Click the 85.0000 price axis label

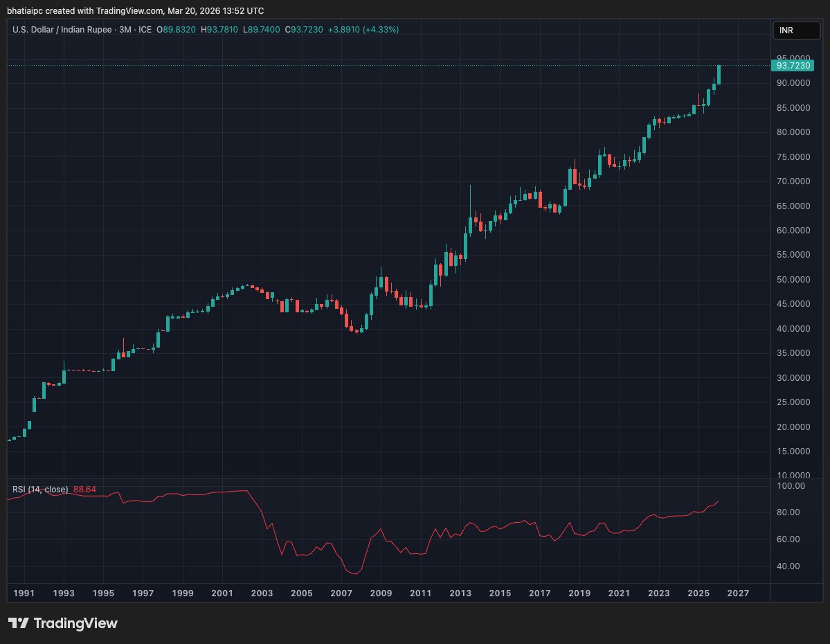tap(793, 108)
